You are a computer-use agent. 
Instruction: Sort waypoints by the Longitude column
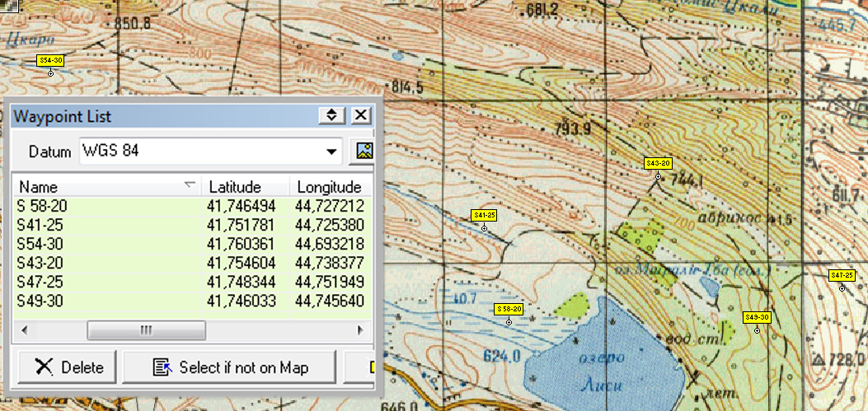[x=331, y=186]
